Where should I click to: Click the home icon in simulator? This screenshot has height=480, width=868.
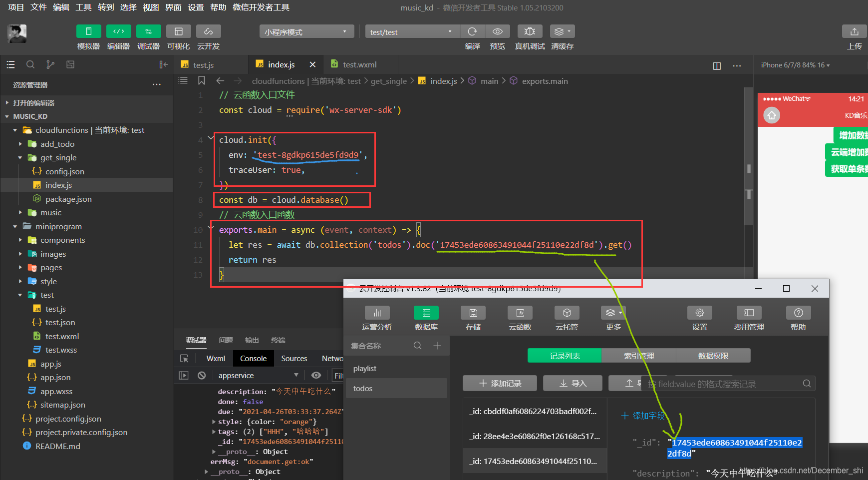click(x=772, y=115)
